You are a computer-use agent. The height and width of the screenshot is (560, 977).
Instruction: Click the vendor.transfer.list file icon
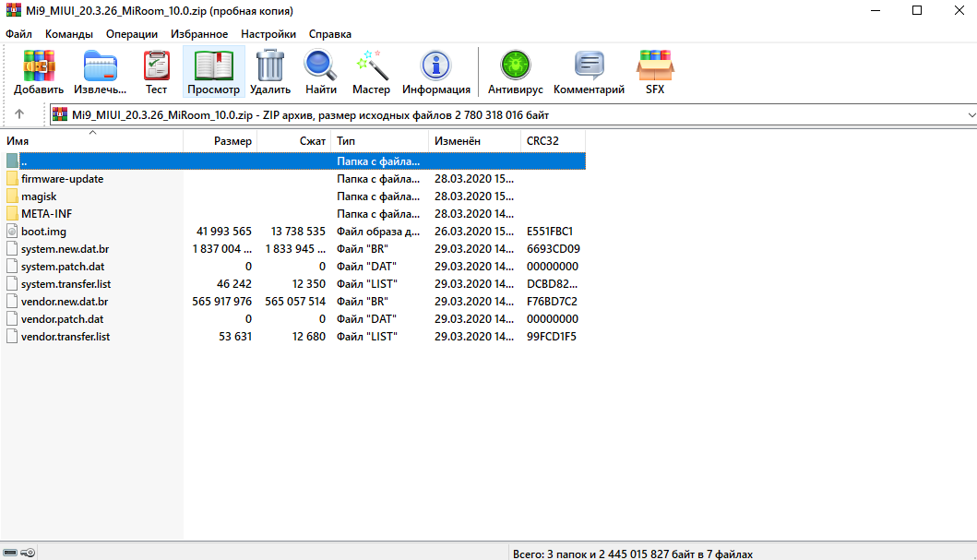(12, 337)
